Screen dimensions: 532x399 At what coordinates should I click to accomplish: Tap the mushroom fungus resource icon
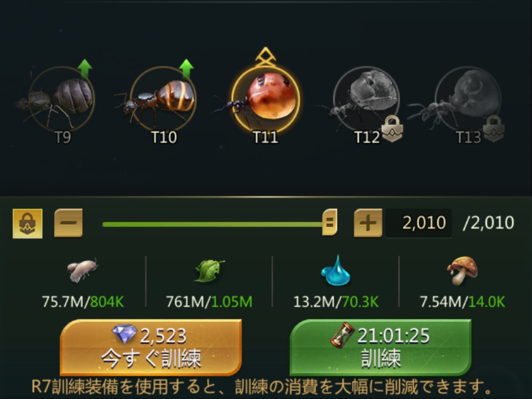coord(462,270)
